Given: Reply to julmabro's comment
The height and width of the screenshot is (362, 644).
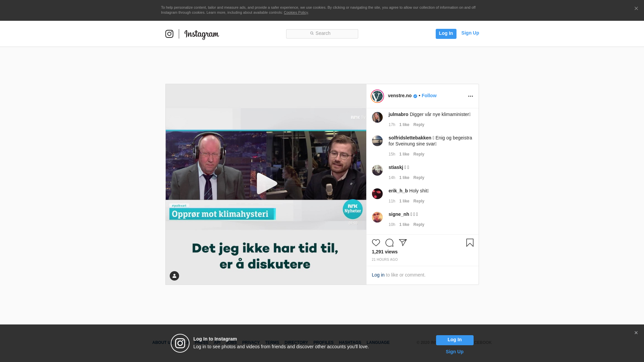Looking at the screenshot, I should pyautogui.click(x=419, y=125).
